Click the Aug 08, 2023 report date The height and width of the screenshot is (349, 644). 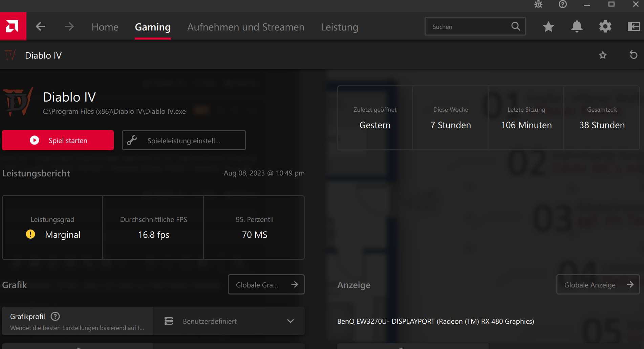pos(264,173)
